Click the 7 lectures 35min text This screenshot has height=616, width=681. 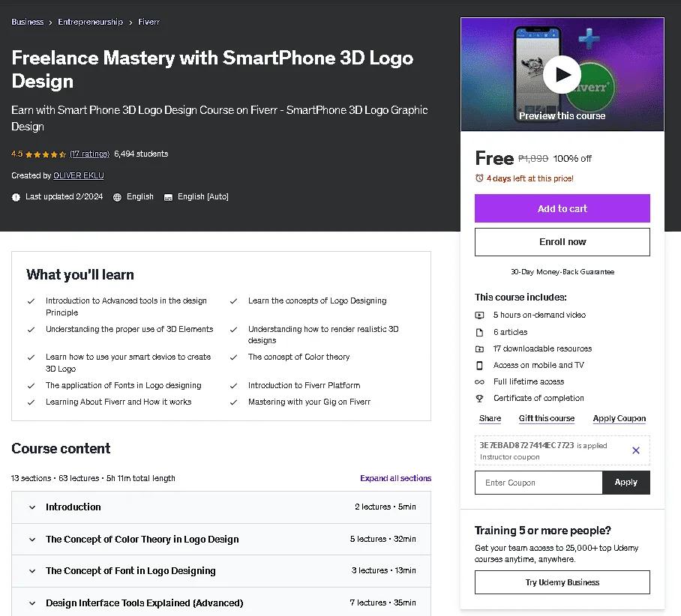click(x=382, y=603)
